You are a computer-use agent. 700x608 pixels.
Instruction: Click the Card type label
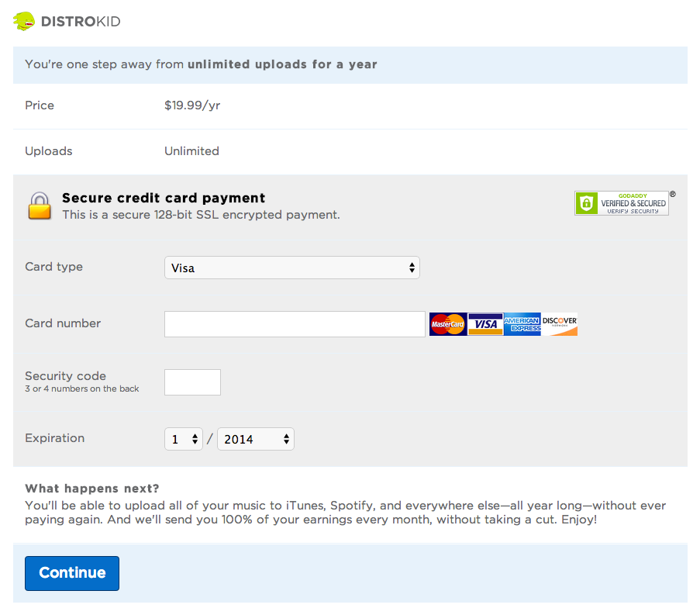(x=53, y=267)
